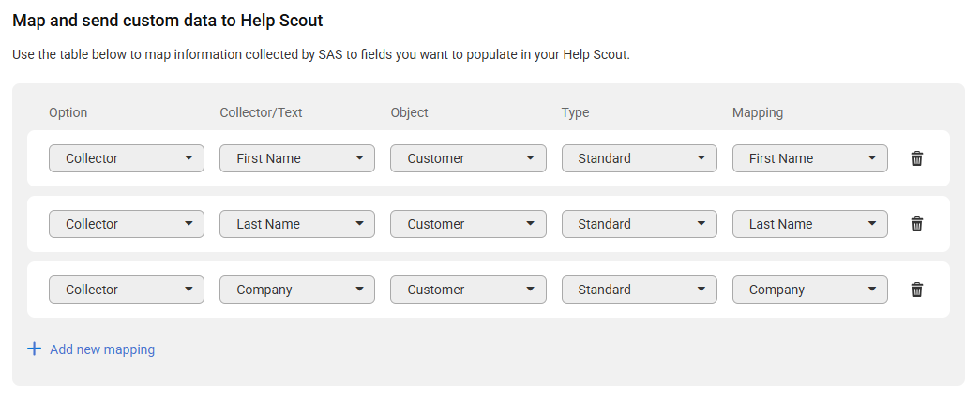Viewport: 980px width, 401px height.
Task: Add new mapping link
Action: [x=102, y=349]
